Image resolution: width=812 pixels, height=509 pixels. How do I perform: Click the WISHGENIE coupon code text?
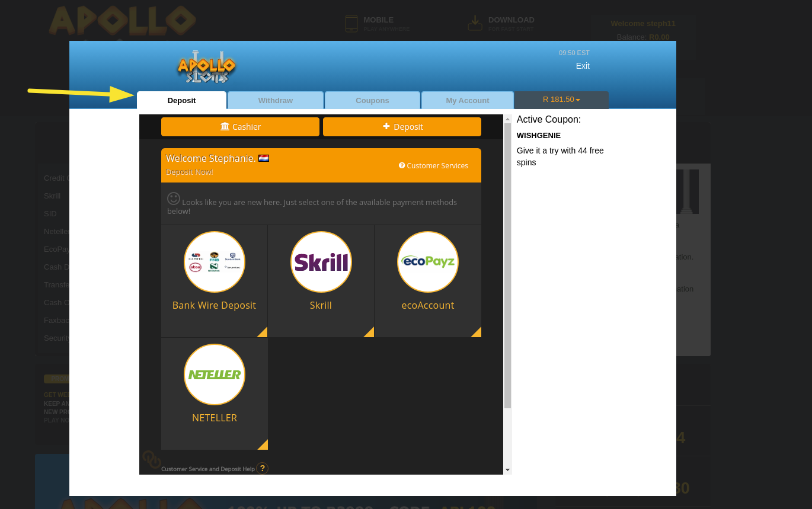[x=539, y=136]
